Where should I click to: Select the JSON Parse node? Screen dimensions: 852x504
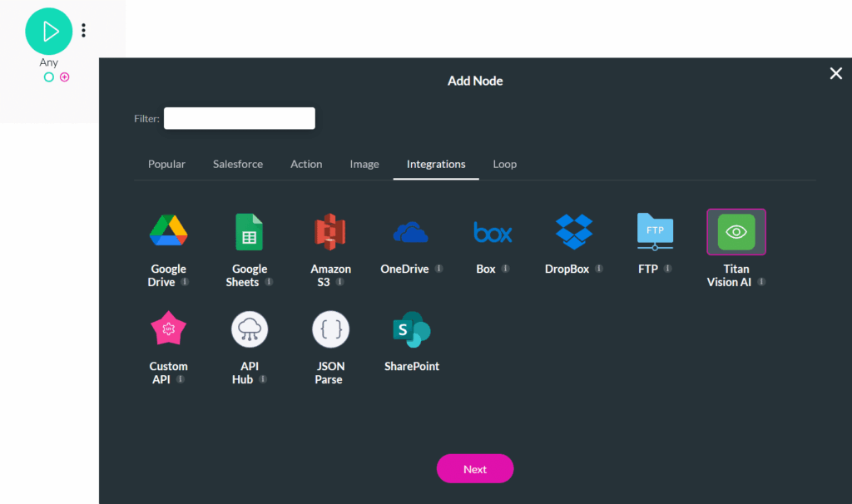click(x=330, y=329)
